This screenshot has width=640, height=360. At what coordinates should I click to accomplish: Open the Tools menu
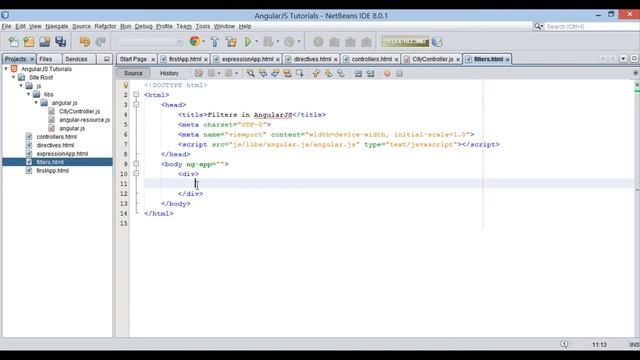202,26
